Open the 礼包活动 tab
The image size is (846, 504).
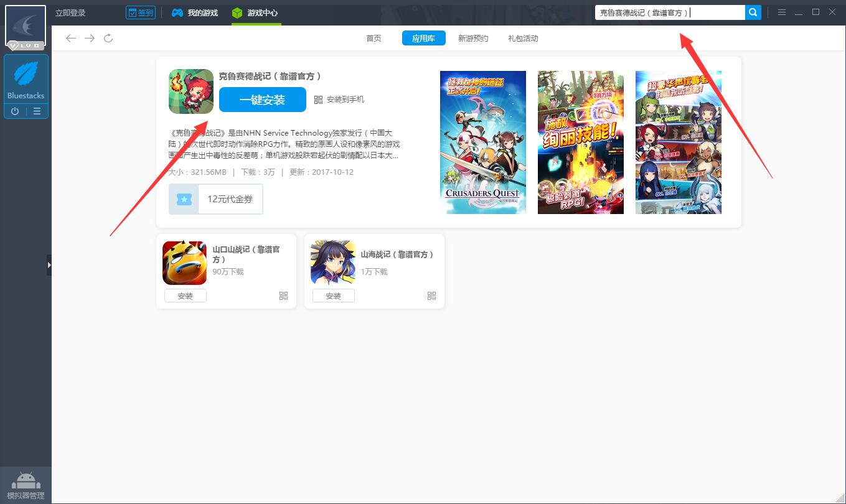point(523,38)
